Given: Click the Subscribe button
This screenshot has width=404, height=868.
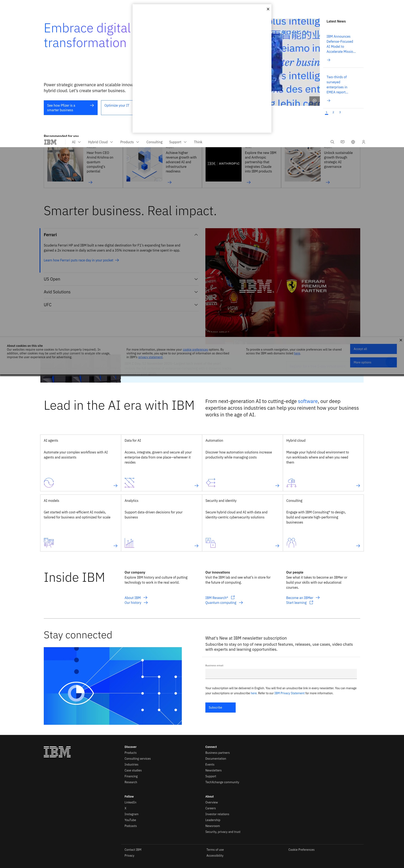Looking at the screenshot, I should pos(220,707).
